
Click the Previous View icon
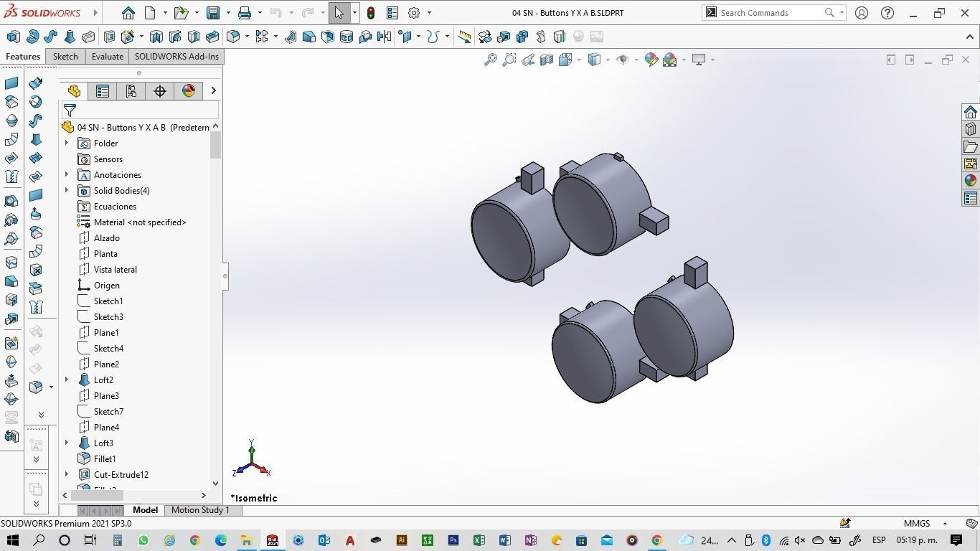[528, 60]
